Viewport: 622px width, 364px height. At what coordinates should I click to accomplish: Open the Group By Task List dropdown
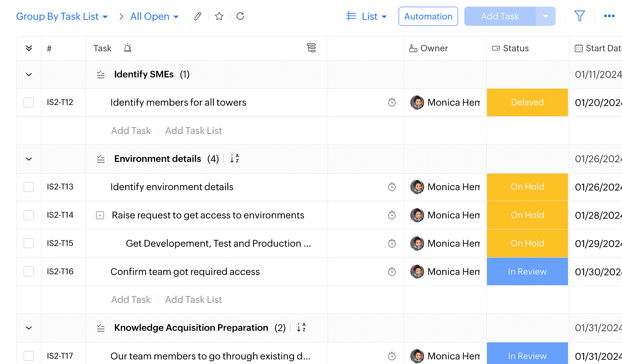point(62,17)
